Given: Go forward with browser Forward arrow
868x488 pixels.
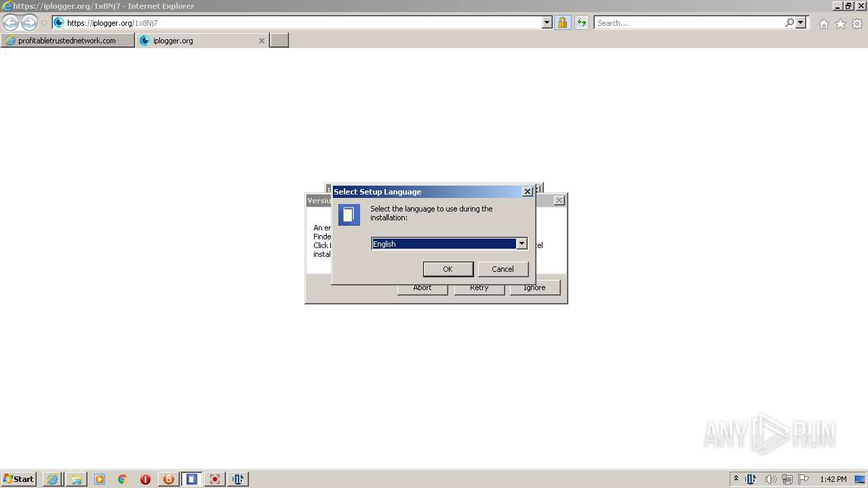Looking at the screenshot, I should tap(29, 22).
